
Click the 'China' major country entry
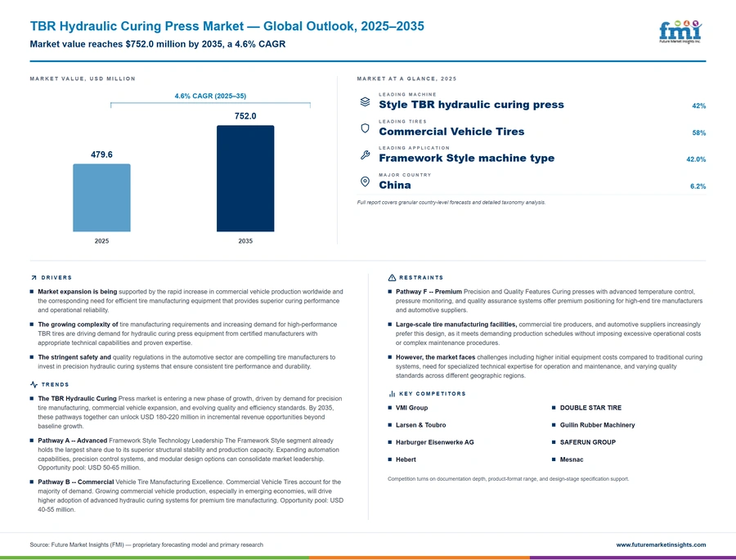pyautogui.click(x=395, y=185)
